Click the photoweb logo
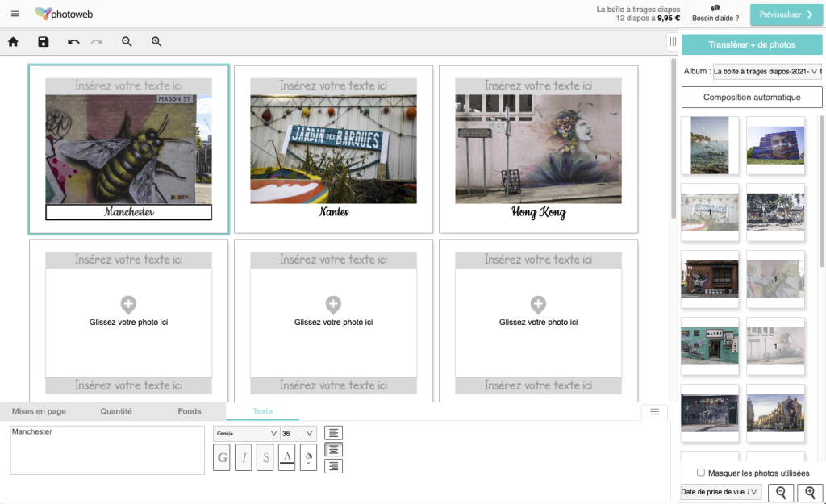826x504 pixels. tap(64, 14)
